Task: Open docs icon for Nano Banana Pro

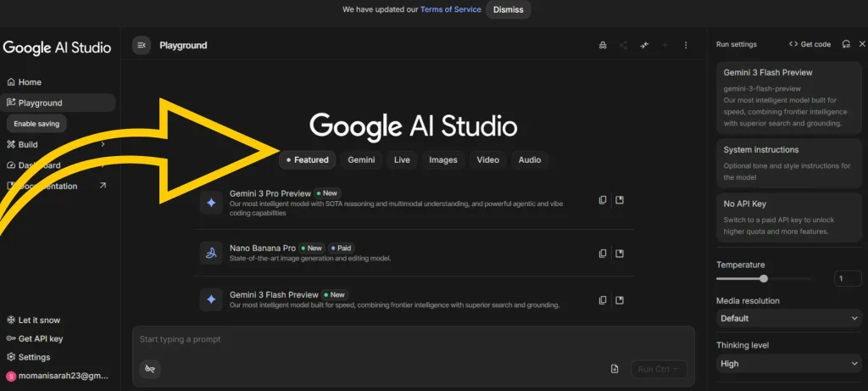Action: tap(620, 254)
